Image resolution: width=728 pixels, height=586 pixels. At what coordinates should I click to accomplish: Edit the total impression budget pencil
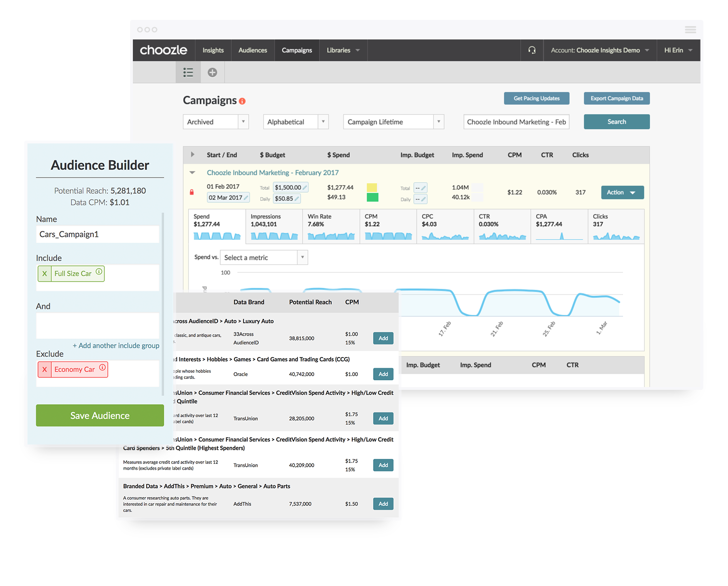pos(424,188)
